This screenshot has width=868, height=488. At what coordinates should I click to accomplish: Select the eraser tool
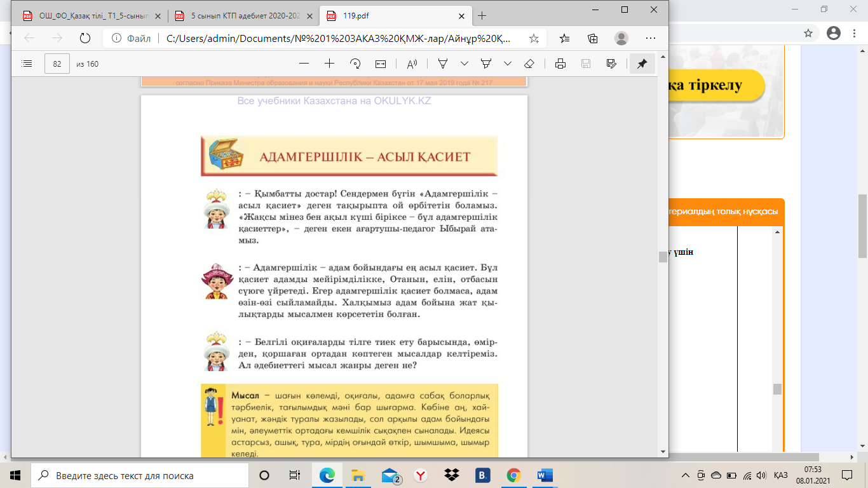529,64
